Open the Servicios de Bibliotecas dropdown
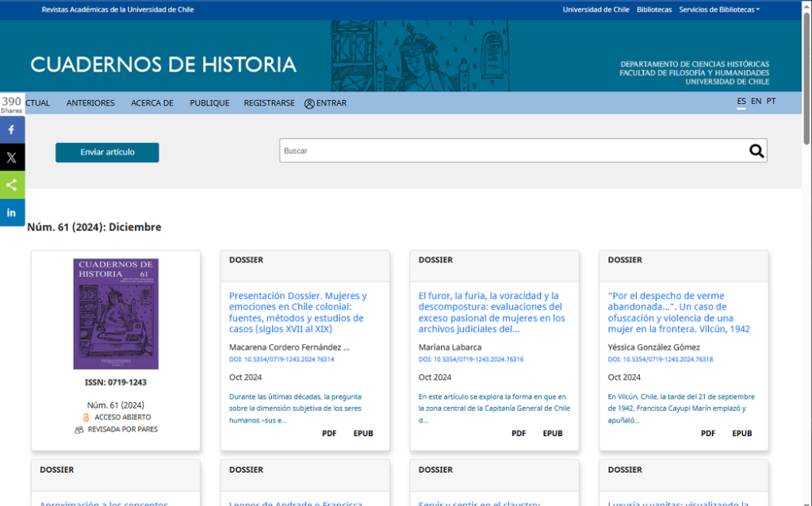 719,9
